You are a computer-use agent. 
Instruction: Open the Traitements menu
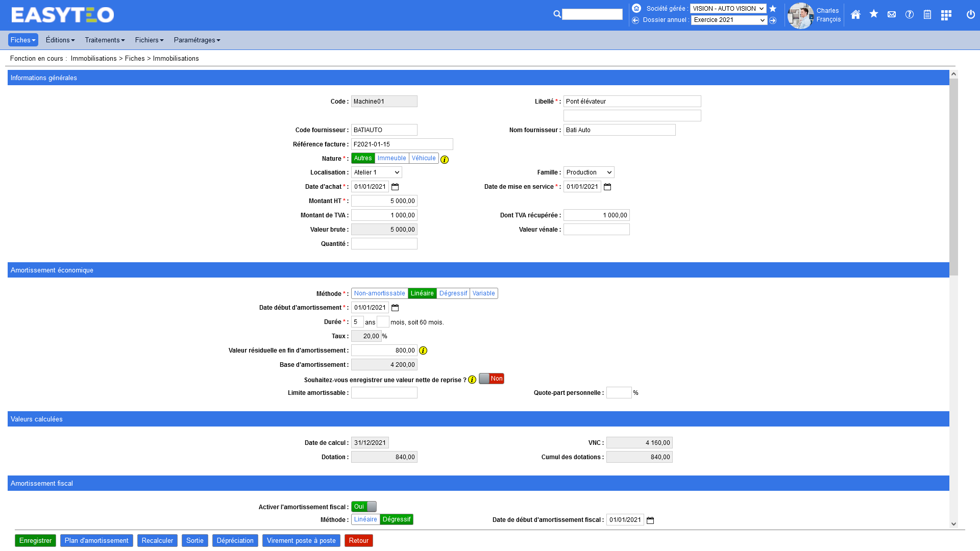(105, 40)
